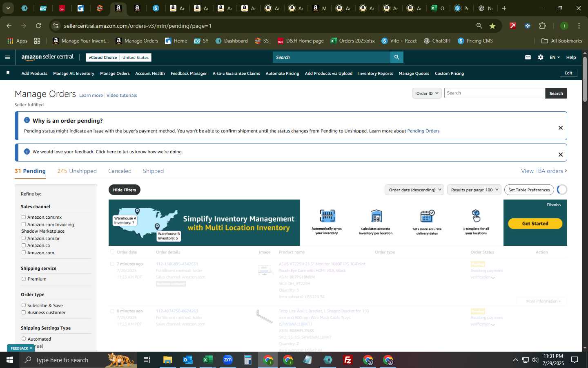This screenshot has height=368, width=588.
Task: Open the Order date (descending) sort dropdown
Action: click(x=414, y=190)
